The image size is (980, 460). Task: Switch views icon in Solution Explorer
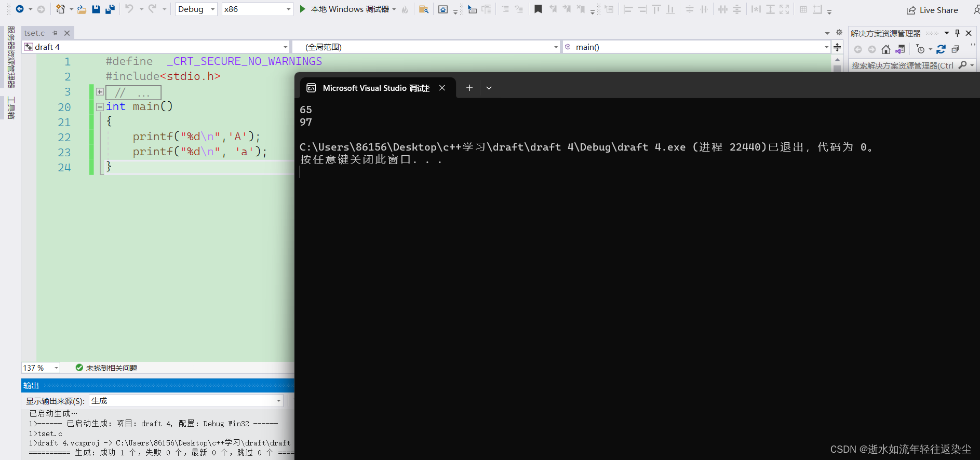tap(900, 49)
